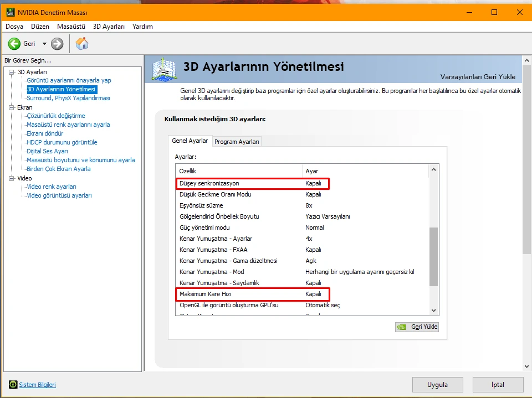Viewport: 532px width, 398px height.
Task: Select Kenar Yumuşatma - FXAA row
Action: [x=303, y=250]
